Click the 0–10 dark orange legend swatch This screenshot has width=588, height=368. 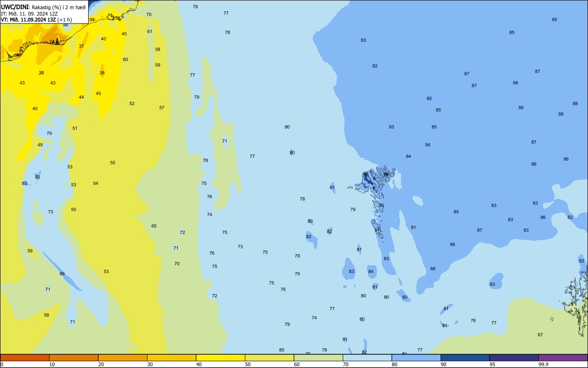point(25,357)
